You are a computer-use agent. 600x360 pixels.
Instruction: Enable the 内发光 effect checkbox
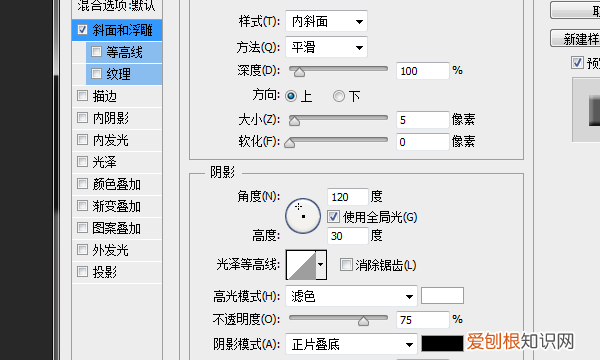click(82, 140)
